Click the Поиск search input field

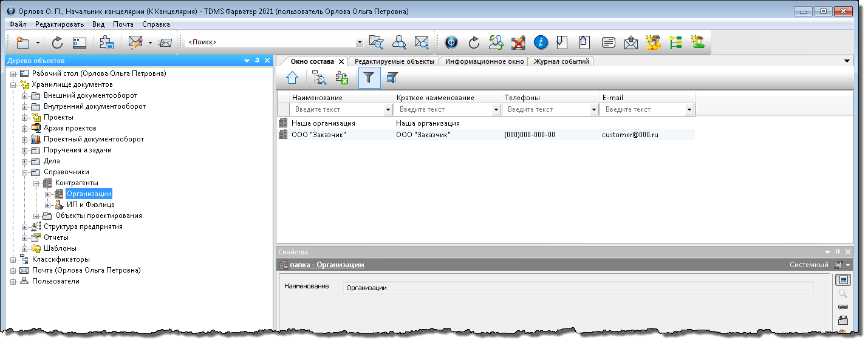click(270, 42)
